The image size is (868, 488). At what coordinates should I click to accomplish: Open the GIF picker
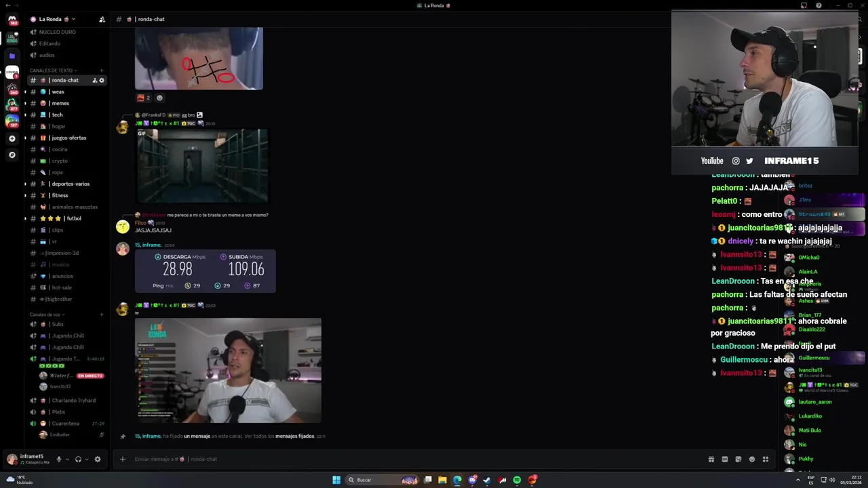tap(724, 459)
